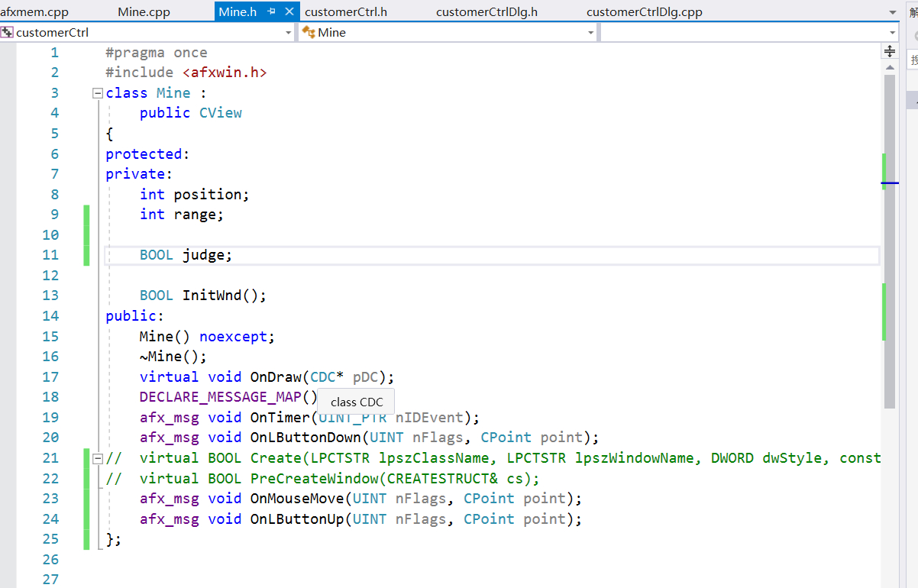
Task: Click the Mine class icon in navigation bar
Action: coord(309,32)
